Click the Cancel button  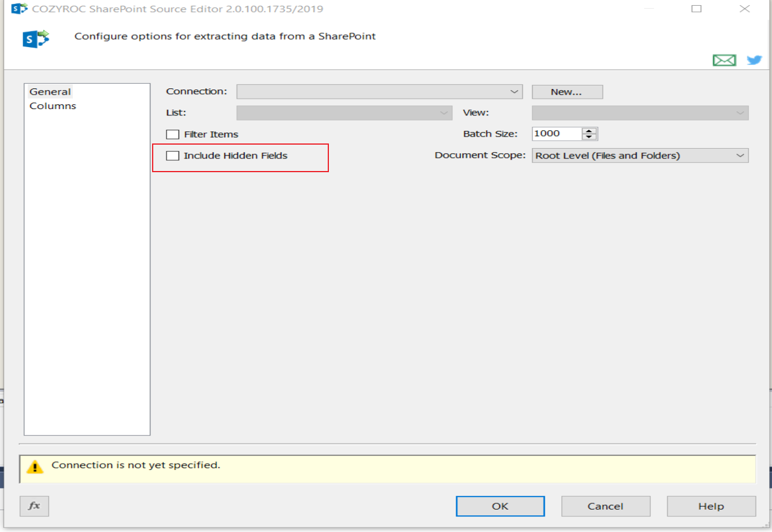[x=606, y=506]
